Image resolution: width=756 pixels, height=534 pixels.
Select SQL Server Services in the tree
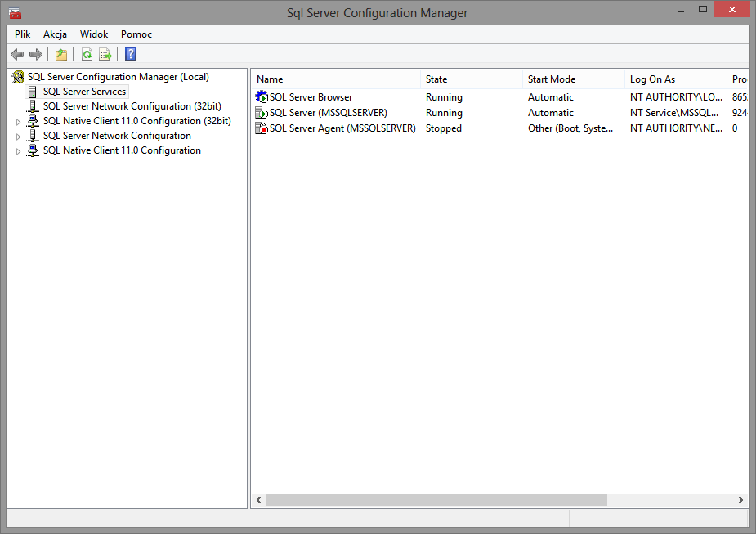(x=84, y=92)
